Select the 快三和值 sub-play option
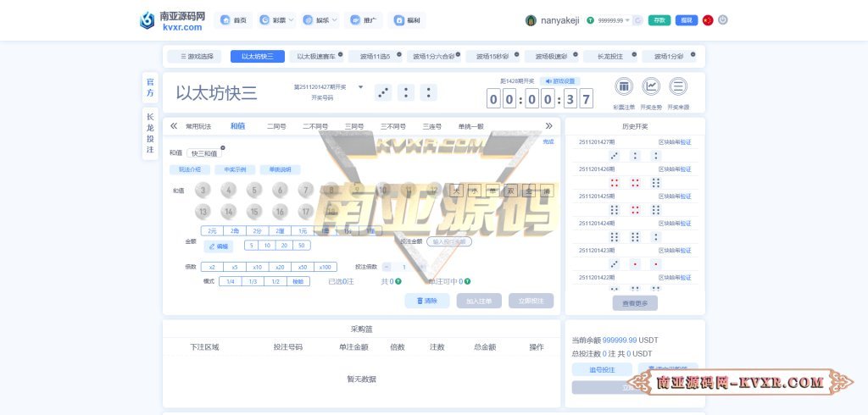The width and height of the screenshot is (868, 415). tap(204, 153)
